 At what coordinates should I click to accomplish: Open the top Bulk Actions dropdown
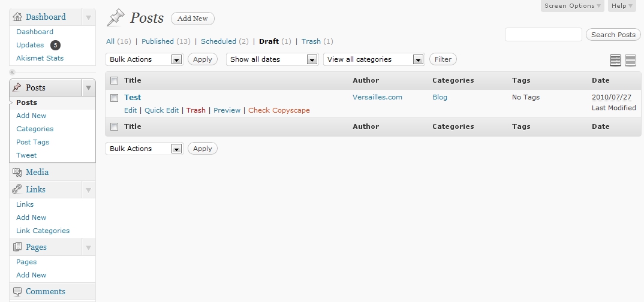(x=144, y=59)
